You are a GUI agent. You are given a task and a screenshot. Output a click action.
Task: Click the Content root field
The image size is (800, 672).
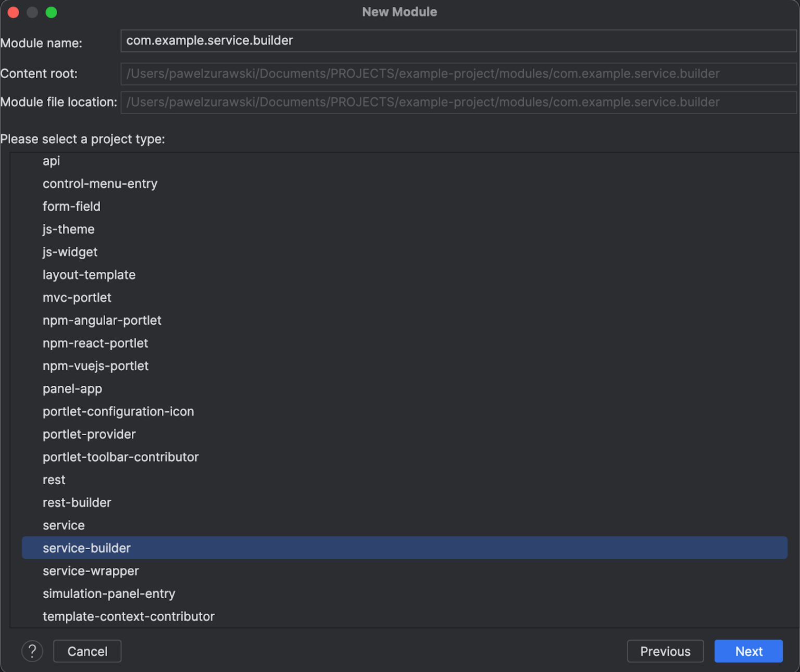pyautogui.click(x=458, y=73)
